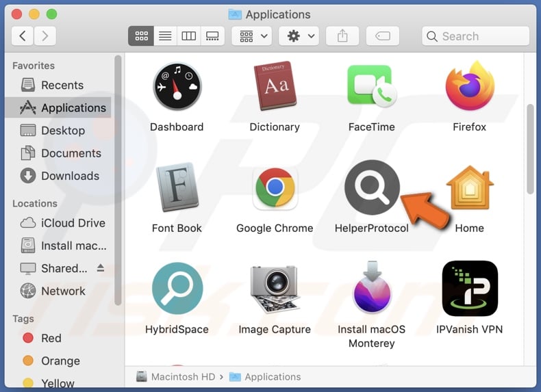541x392 pixels.
Task: Click the Share toolbar button
Action: pyautogui.click(x=342, y=36)
